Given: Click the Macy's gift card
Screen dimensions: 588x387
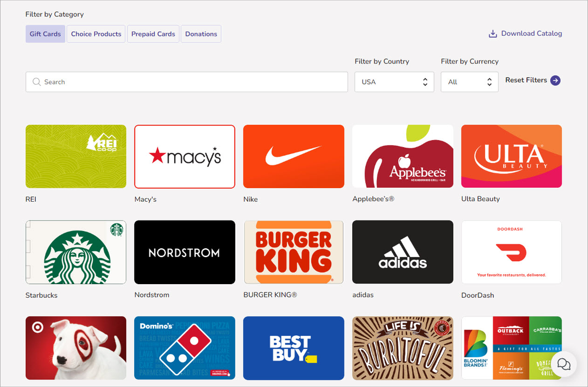Looking at the screenshot, I should click(x=184, y=156).
